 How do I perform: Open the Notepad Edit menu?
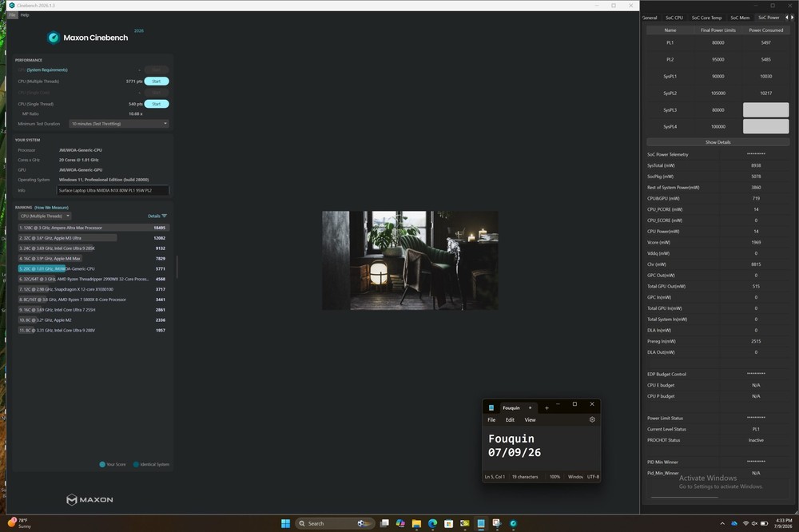click(x=510, y=420)
